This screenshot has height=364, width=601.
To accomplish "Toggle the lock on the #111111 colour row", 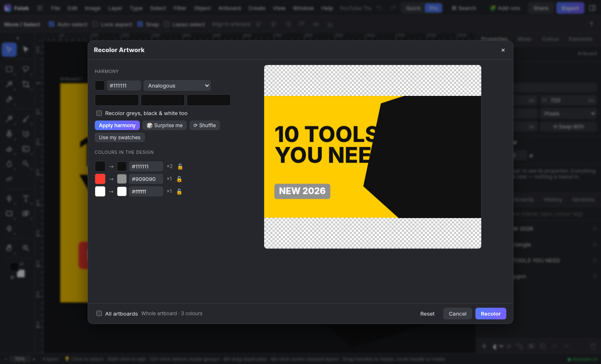I will click(180, 166).
